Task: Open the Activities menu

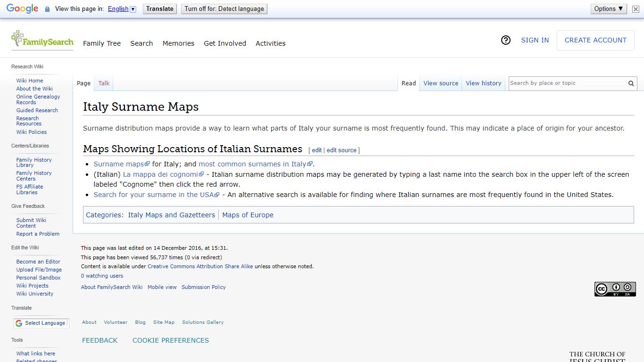Action: [271, 43]
